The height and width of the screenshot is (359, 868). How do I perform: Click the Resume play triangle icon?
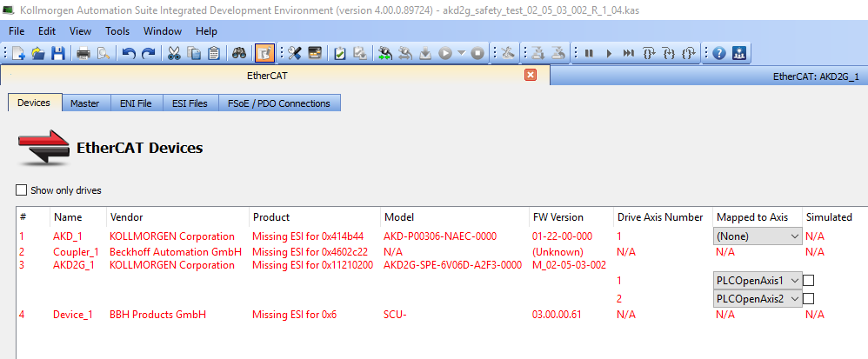coord(609,53)
